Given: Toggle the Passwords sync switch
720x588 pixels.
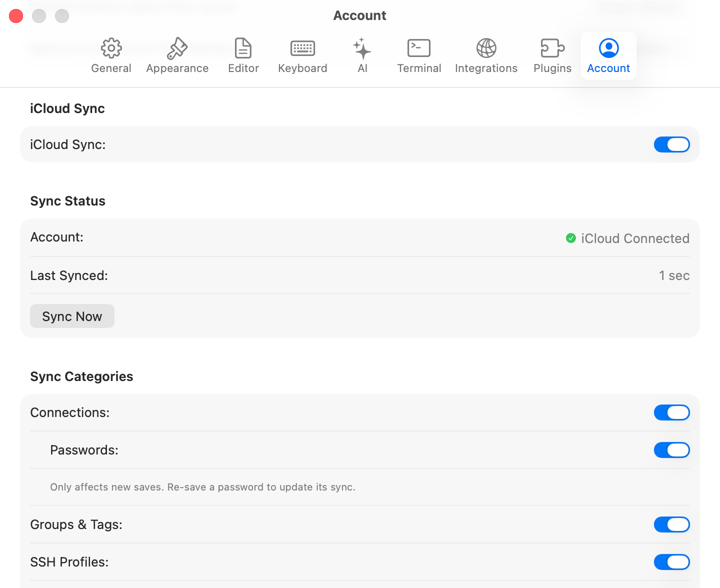Looking at the screenshot, I should 671,450.
